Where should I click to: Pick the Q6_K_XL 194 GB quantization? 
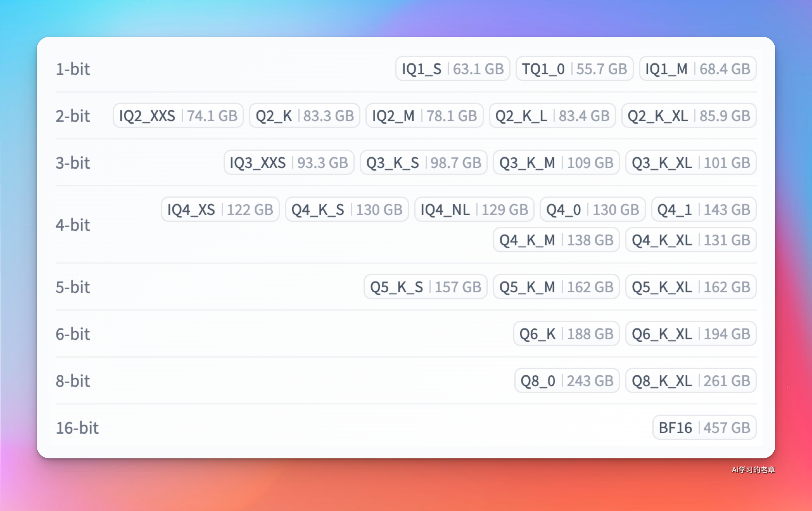pyautogui.click(x=691, y=334)
